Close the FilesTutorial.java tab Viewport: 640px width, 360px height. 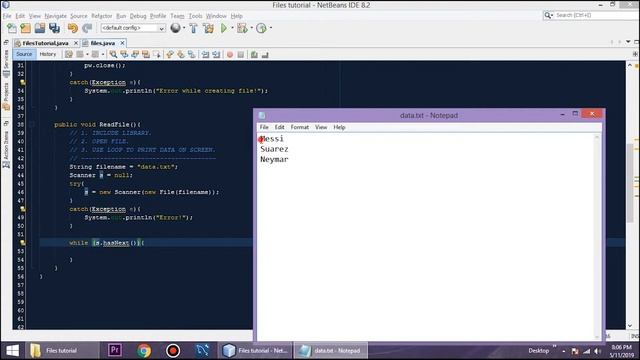coord(76,43)
